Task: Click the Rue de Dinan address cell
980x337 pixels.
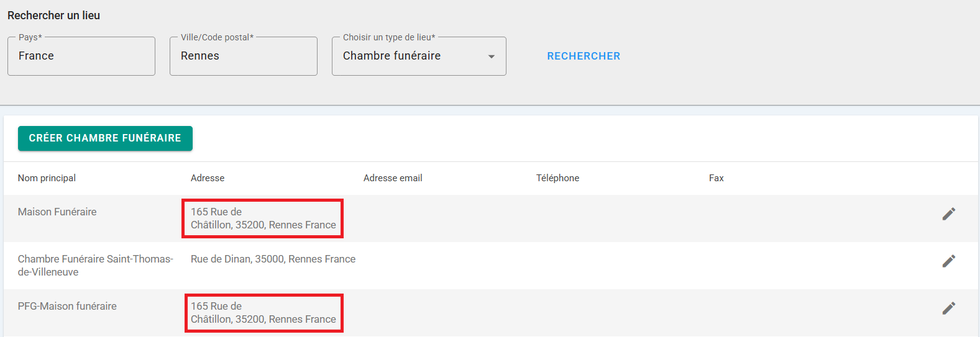Action: (273, 259)
